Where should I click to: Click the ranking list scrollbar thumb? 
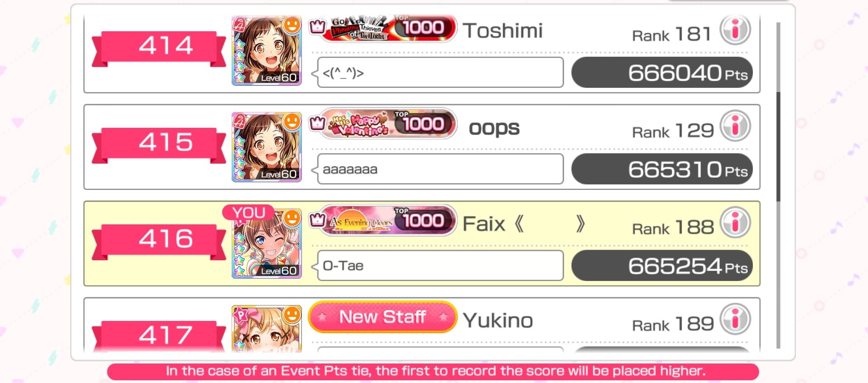[778, 146]
